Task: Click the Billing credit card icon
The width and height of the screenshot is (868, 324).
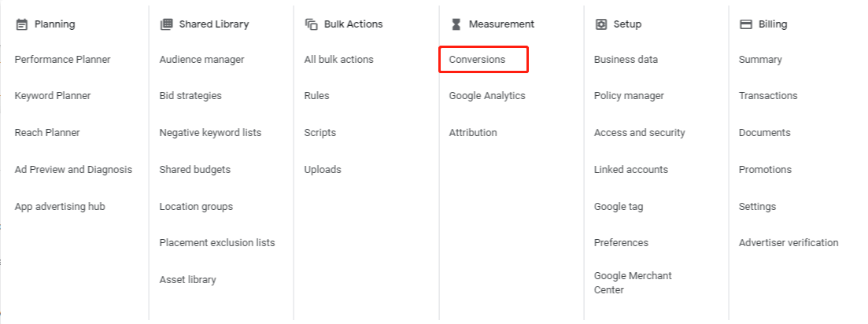Action: click(746, 24)
